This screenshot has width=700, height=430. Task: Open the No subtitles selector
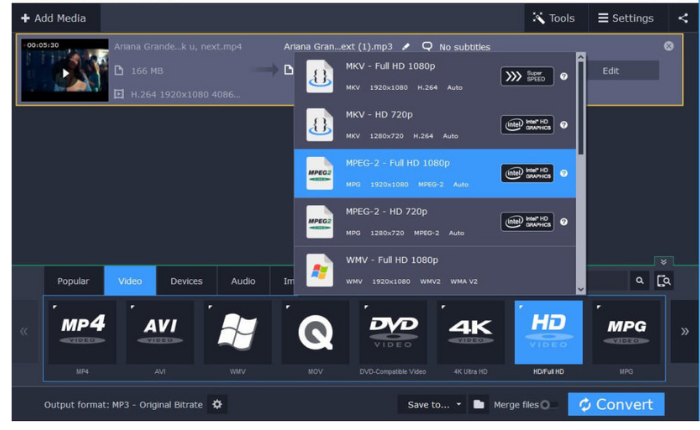[x=456, y=46]
